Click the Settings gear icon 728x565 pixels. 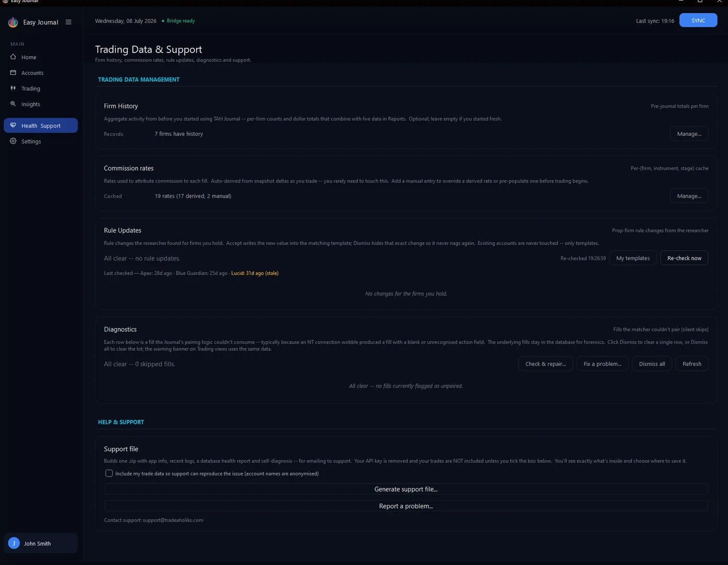(x=13, y=141)
